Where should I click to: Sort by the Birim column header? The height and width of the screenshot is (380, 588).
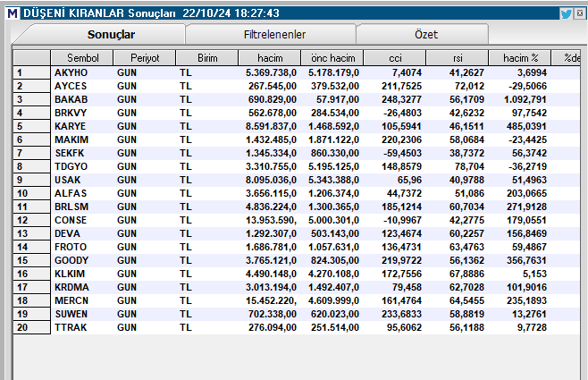(207, 58)
